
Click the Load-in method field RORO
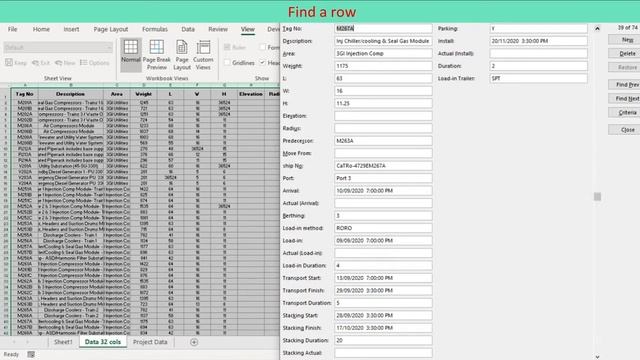click(x=383, y=228)
